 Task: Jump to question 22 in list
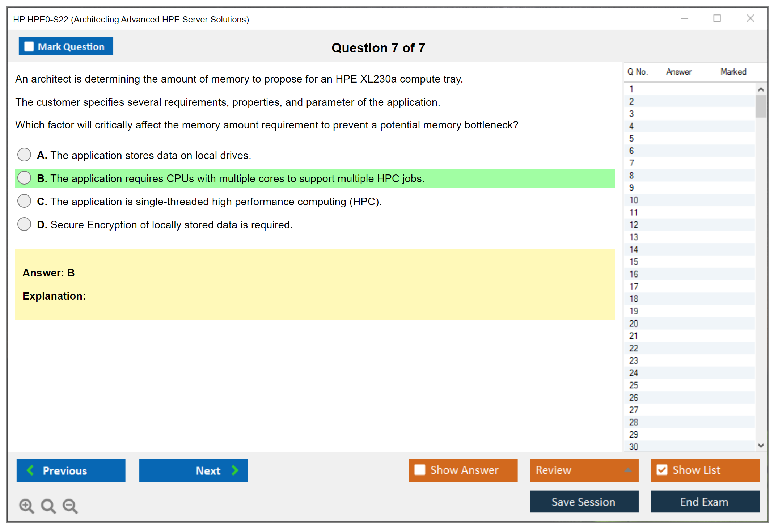click(634, 348)
